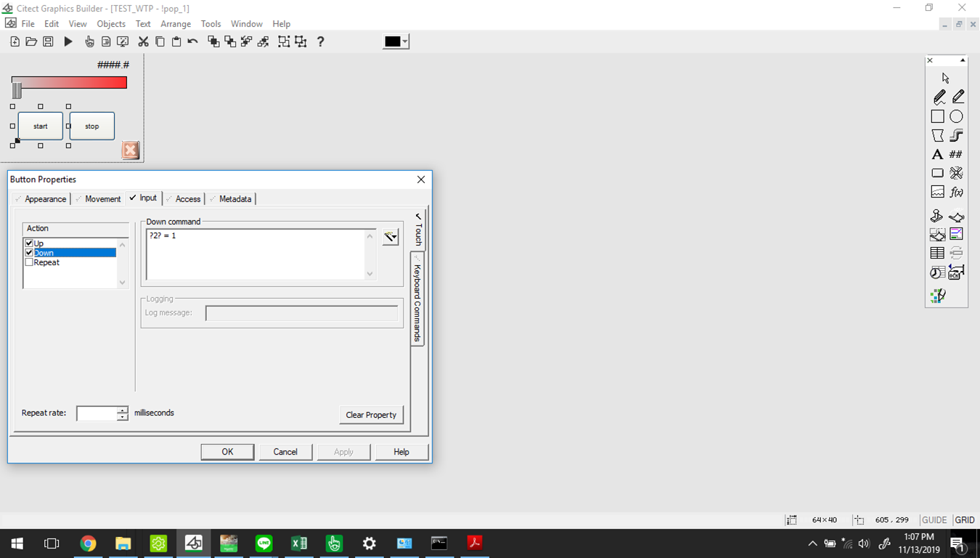Enable the Repeat action checkbox

pyautogui.click(x=29, y=262)
